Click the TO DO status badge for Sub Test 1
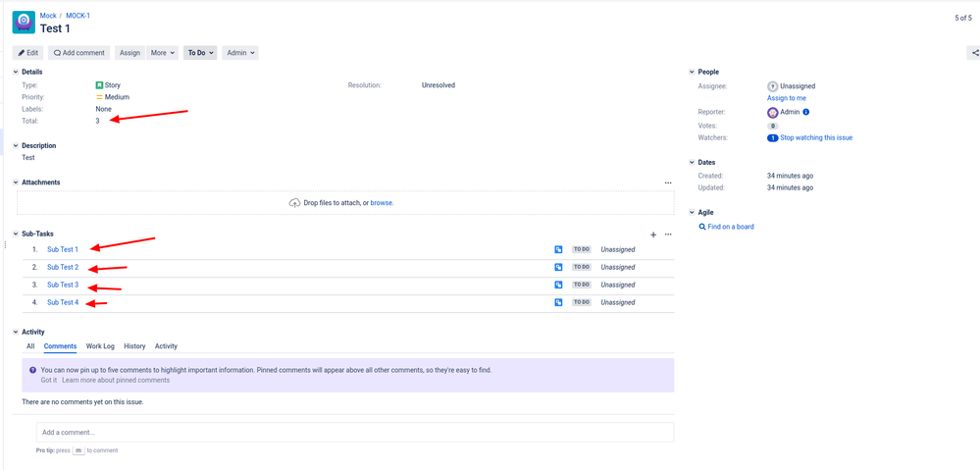 point(582,249)
